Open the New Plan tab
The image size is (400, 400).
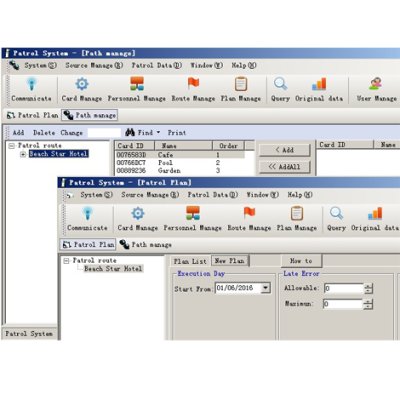pyautogui.click(x=230, y=261)
